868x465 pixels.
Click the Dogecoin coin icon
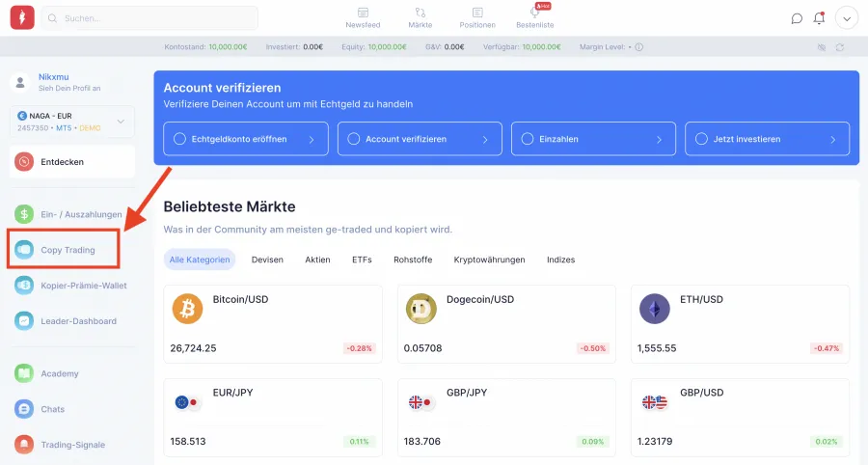[x=421, y=309]
